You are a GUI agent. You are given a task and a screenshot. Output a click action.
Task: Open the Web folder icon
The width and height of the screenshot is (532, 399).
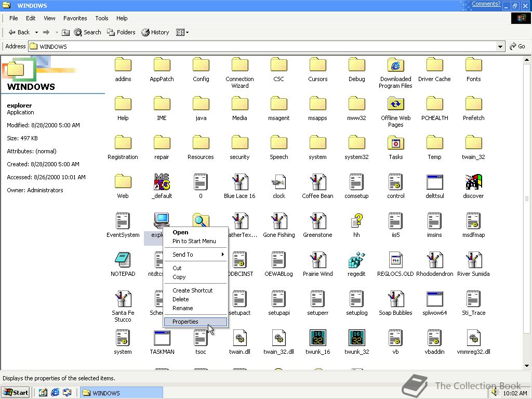(123, 182)
